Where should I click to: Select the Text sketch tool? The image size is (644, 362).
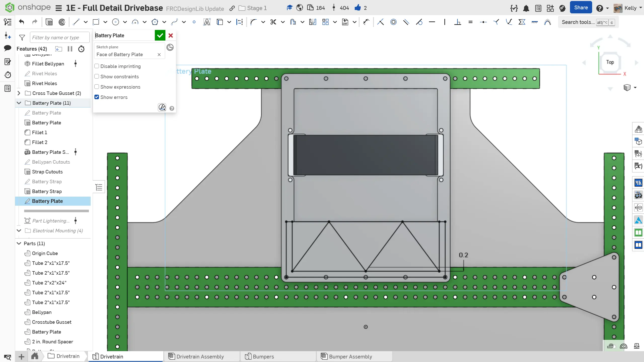207,22
